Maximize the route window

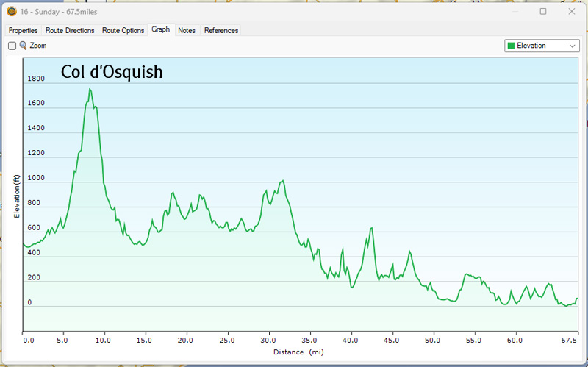click(543, 11)
